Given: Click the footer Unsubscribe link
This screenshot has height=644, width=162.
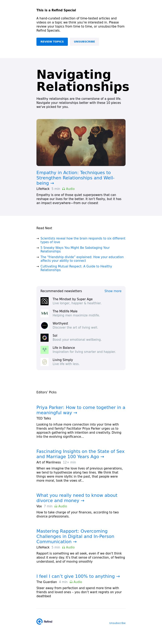Looking at the screenshot, I should pos(117,623).
